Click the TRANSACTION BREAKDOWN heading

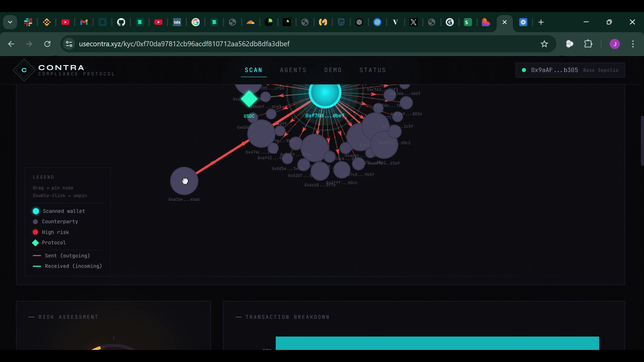pyautogui.click(x=287, y=317)
